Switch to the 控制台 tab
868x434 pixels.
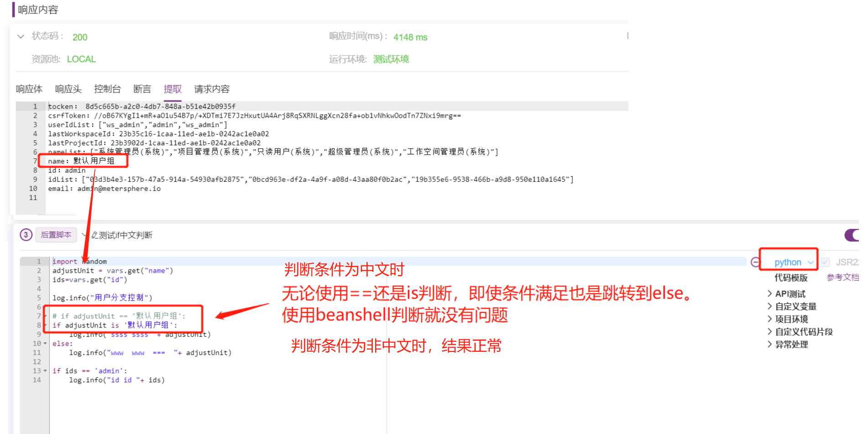tap(108, 89)
